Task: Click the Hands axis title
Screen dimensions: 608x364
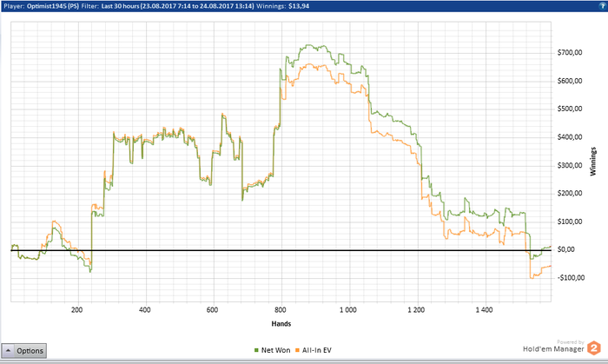Action: (281, 324)
